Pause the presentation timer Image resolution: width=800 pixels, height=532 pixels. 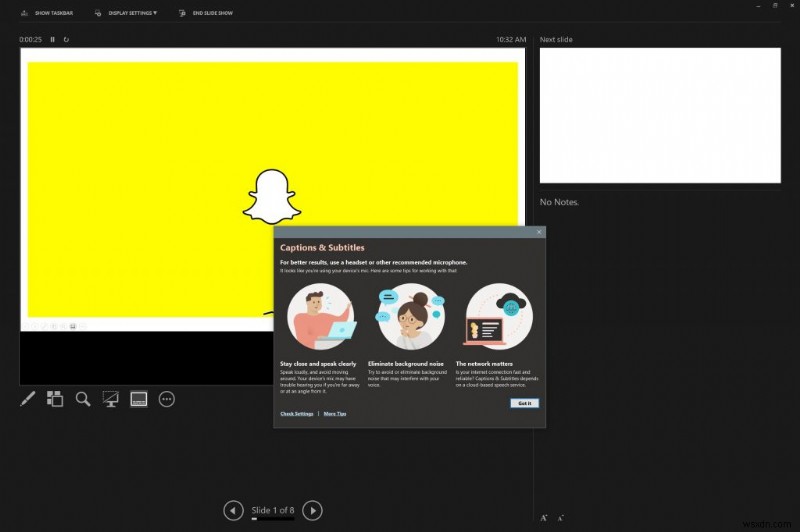click(53, 39)
